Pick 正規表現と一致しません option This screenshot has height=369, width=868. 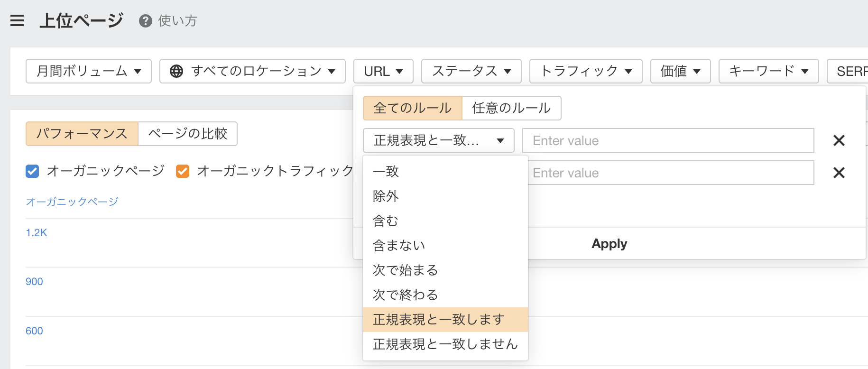445,344
